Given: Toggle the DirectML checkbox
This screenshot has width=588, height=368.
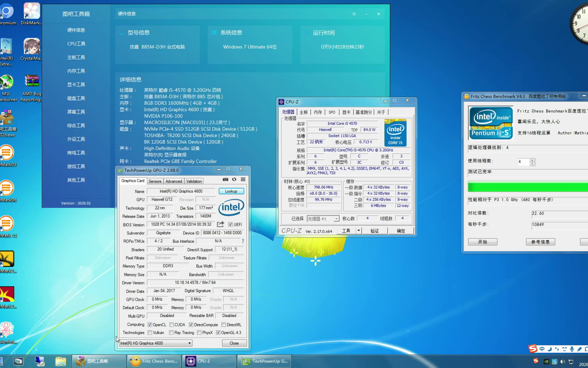Looking at the screenshot, I should click(x=224, y=325).
